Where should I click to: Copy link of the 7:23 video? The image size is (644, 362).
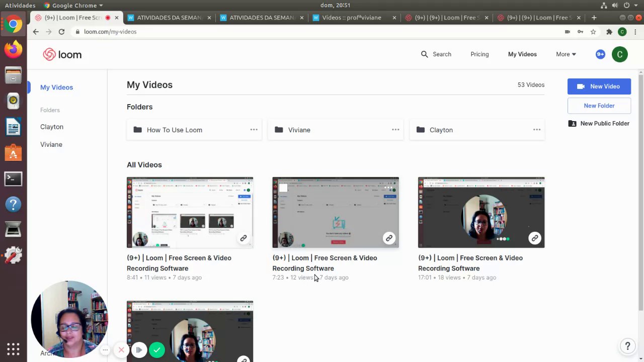tap(389, 238)
